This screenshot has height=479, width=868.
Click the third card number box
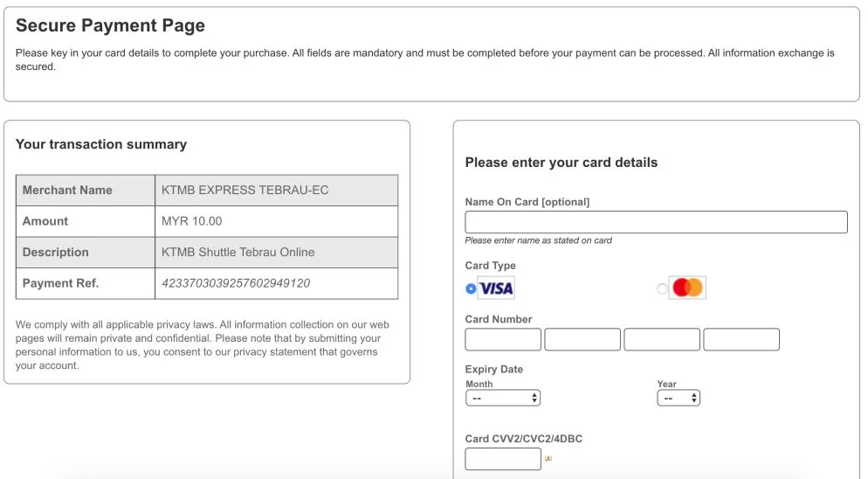pos(662,339)
